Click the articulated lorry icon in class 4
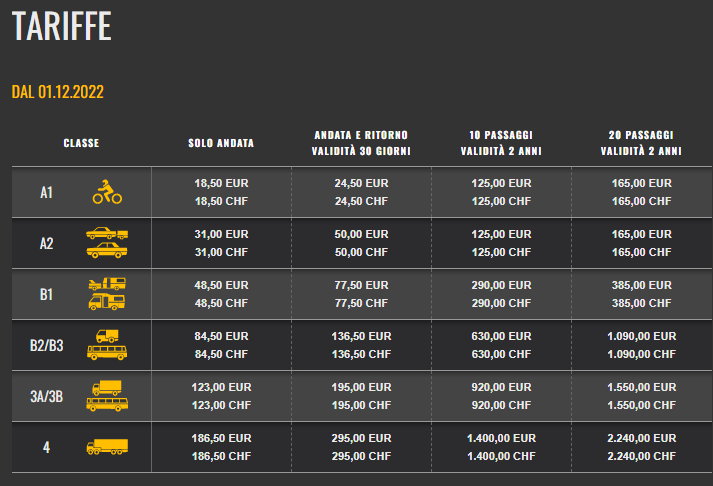 coord(107,447)
